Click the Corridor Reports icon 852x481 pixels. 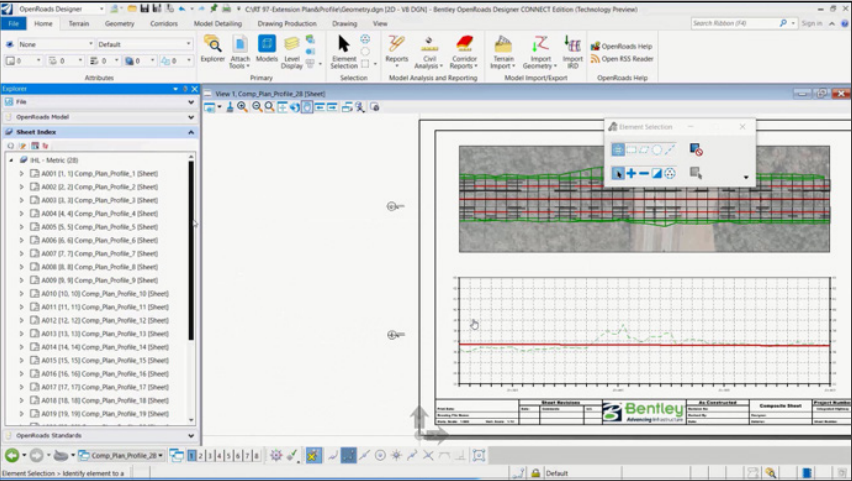(465, 52)
